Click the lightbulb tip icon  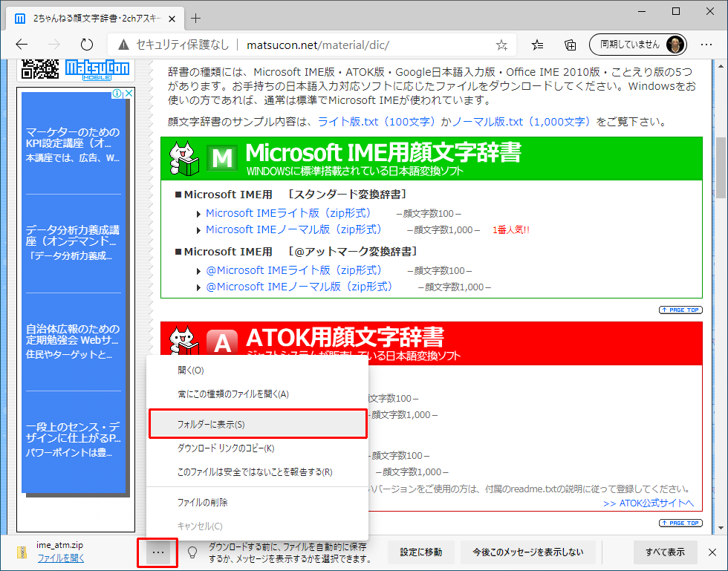[x=192, y=552]
